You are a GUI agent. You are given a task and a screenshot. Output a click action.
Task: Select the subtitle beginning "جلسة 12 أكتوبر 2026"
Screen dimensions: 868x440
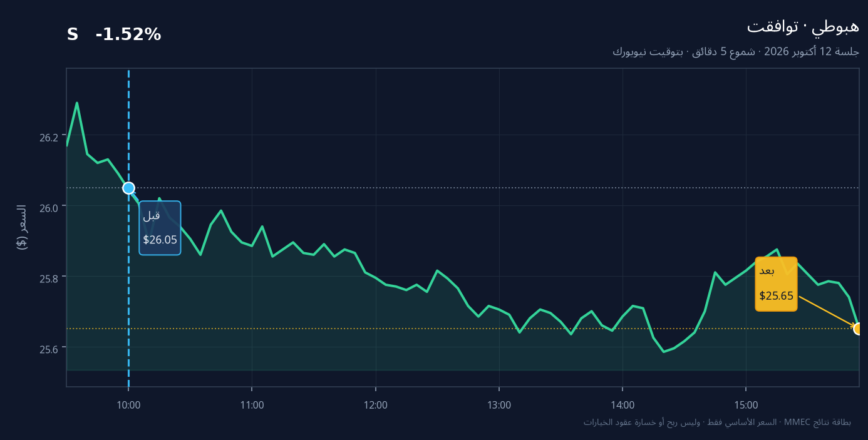[736, 51]
